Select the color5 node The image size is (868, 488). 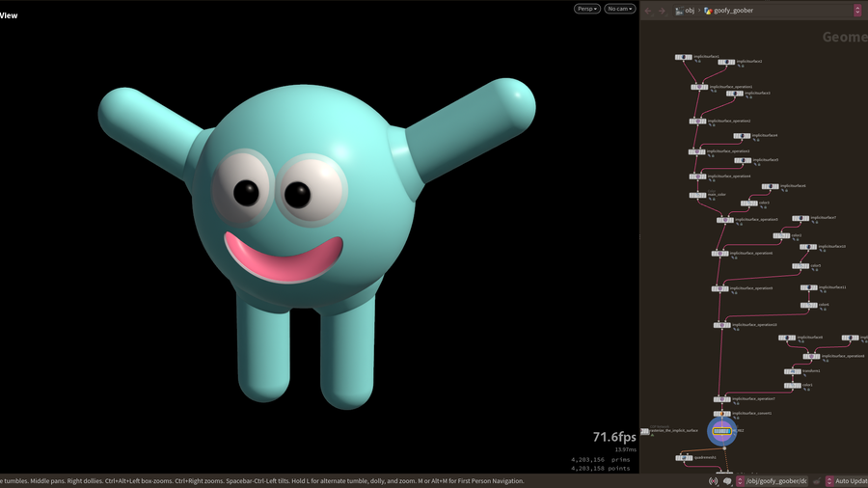pos(800,266)
